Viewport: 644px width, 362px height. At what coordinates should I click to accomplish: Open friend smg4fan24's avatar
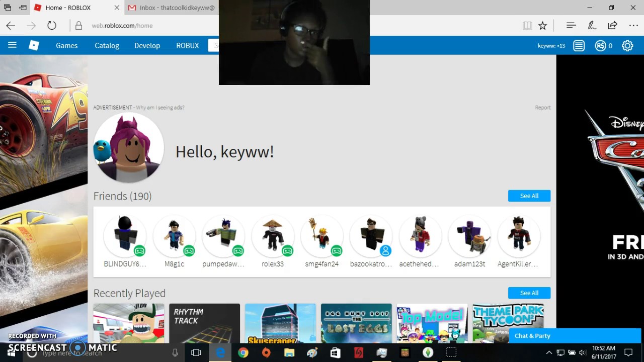pos(322,236)
